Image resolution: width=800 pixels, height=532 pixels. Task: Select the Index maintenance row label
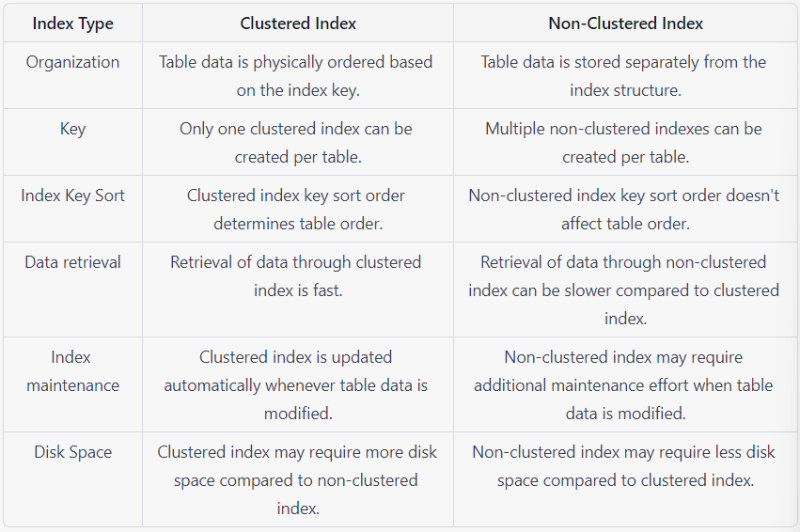(x=73, y=371)
